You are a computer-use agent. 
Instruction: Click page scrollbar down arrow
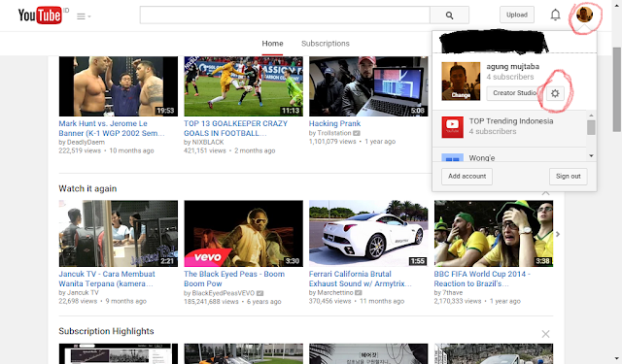[x=617, y=359]
